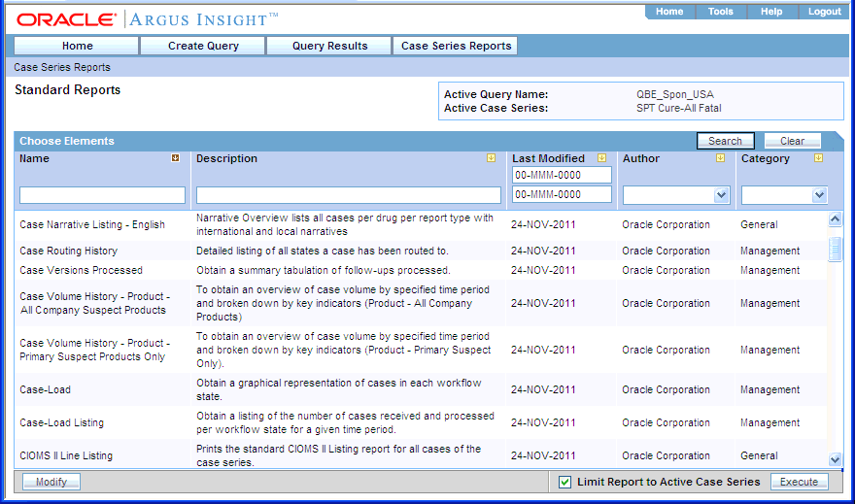
Task: Click the report list scroll up arrow
Action: pos(835,219)
